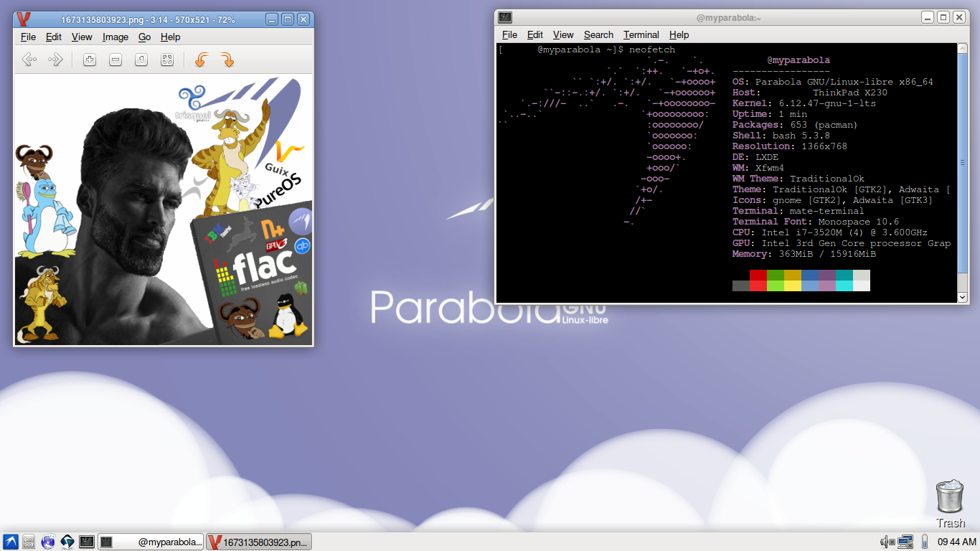
Task: Open the terminal window's title bar menu icon
Action: tap(505, 17)
